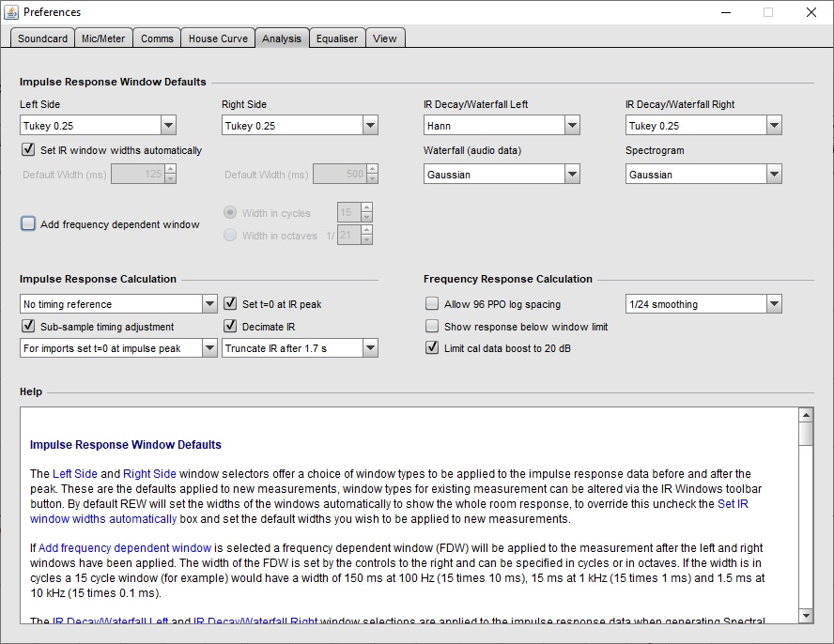Open the 1/24 smoothing dropdown
This screenshot has height=644, width=834.
click(703, 304)
